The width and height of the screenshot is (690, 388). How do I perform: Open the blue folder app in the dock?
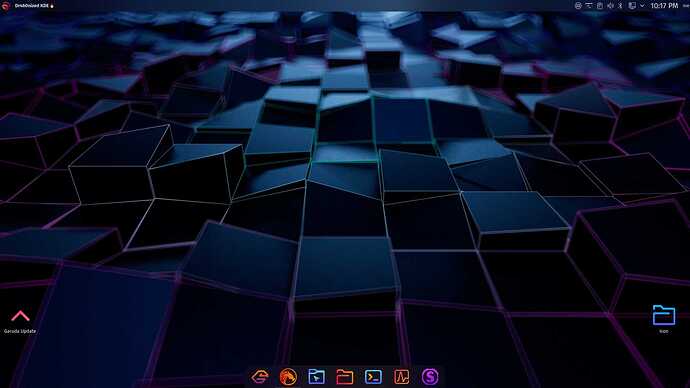point(316,377)
